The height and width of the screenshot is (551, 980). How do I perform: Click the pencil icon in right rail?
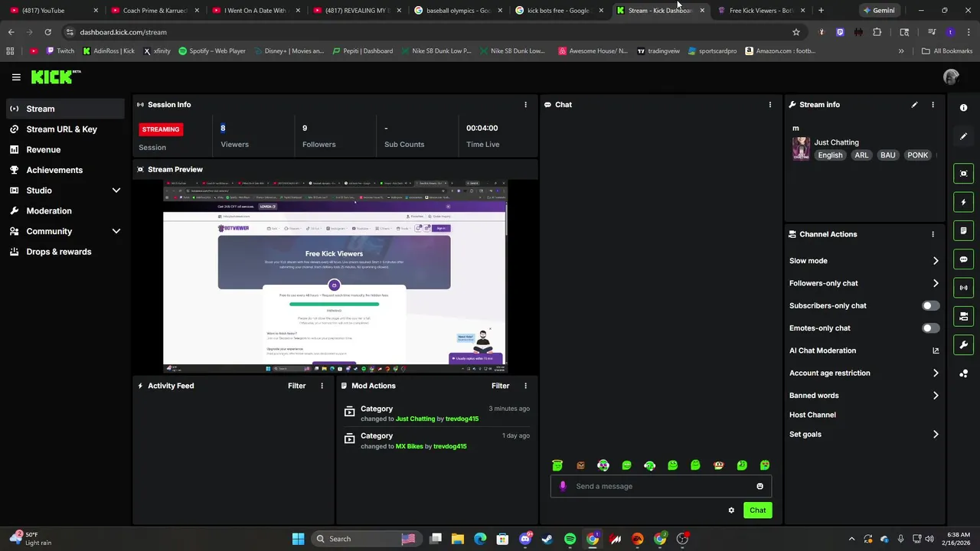tap(963, 136)
